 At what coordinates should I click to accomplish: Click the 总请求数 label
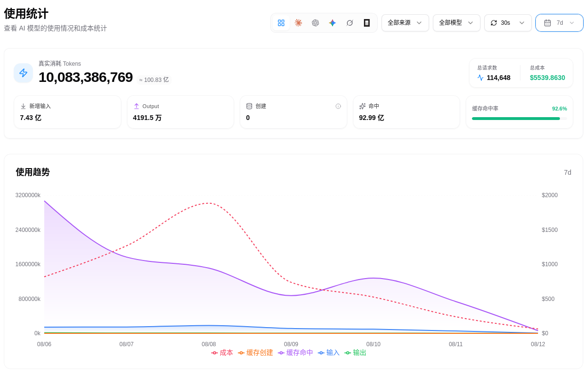487,68
